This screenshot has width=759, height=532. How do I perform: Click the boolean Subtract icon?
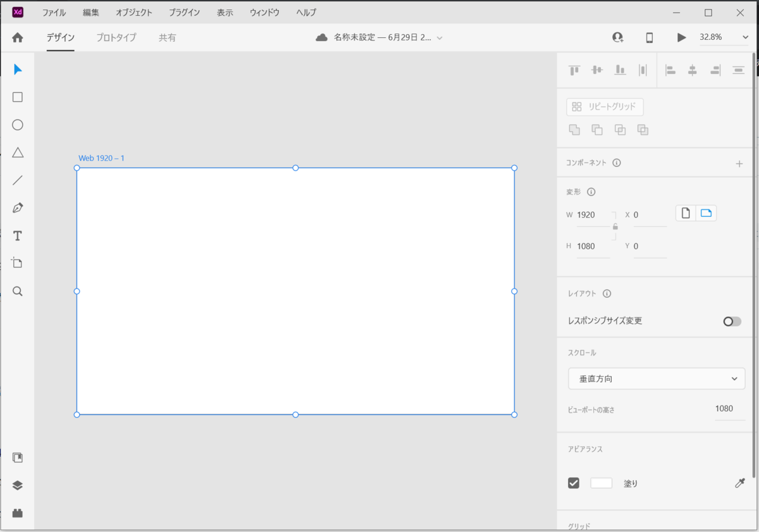coord(597,130)
